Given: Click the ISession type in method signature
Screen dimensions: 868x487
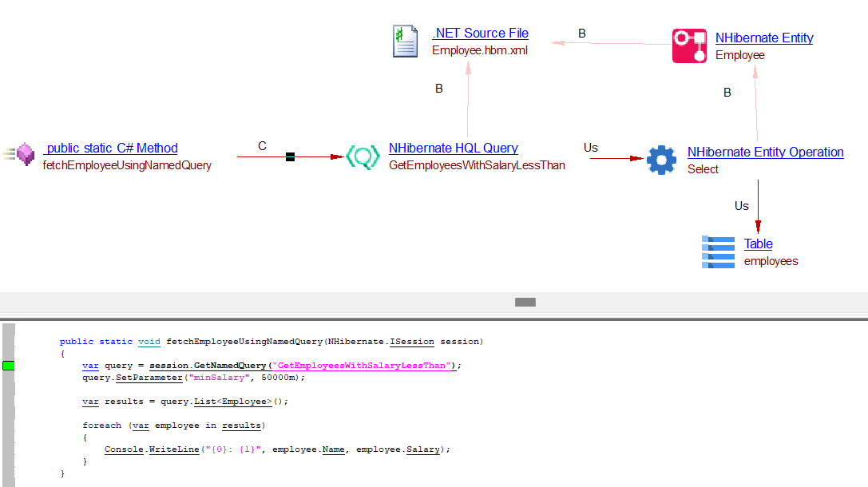Looking at the screenshot, I should coord(411,342).
